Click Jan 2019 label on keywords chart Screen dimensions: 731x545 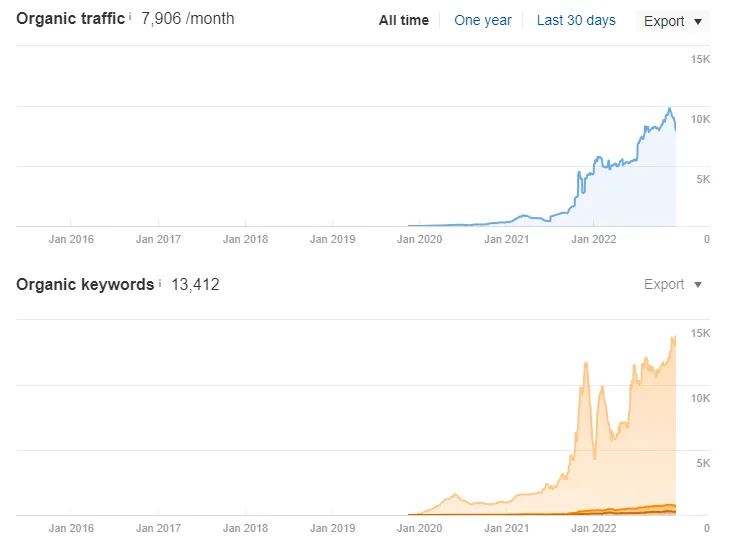332,528
